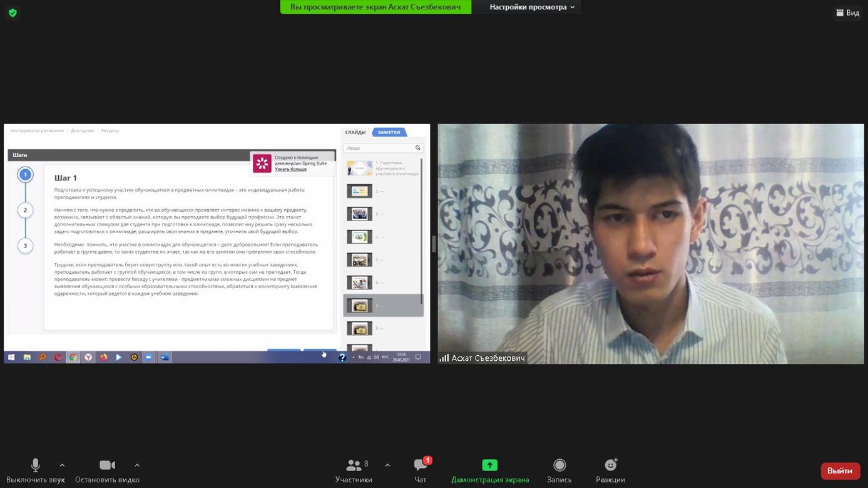This screenshot has width=868, height=488.
Task: Switch to the ЗАМЕТКИ tab
Action: [389, 132]
